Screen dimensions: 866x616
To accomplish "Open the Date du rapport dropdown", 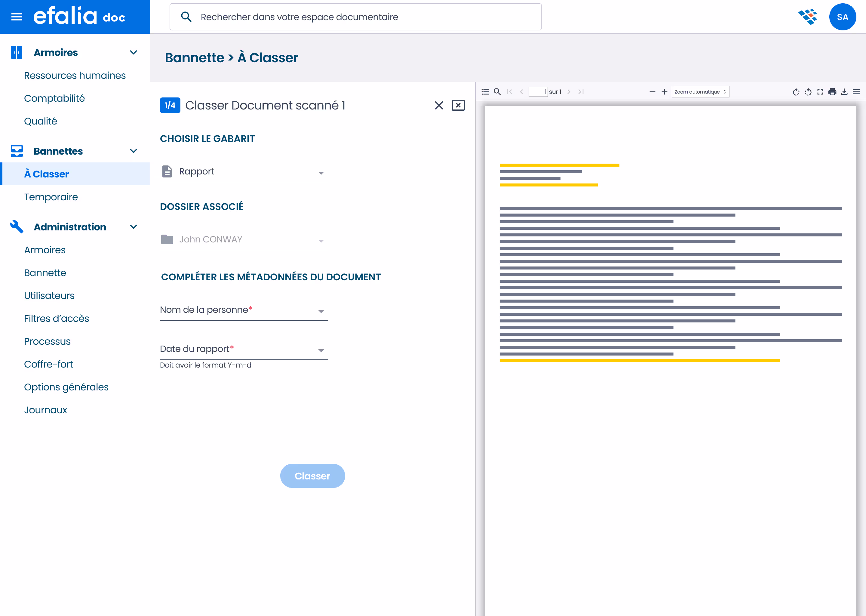I will tap(244, 349).
